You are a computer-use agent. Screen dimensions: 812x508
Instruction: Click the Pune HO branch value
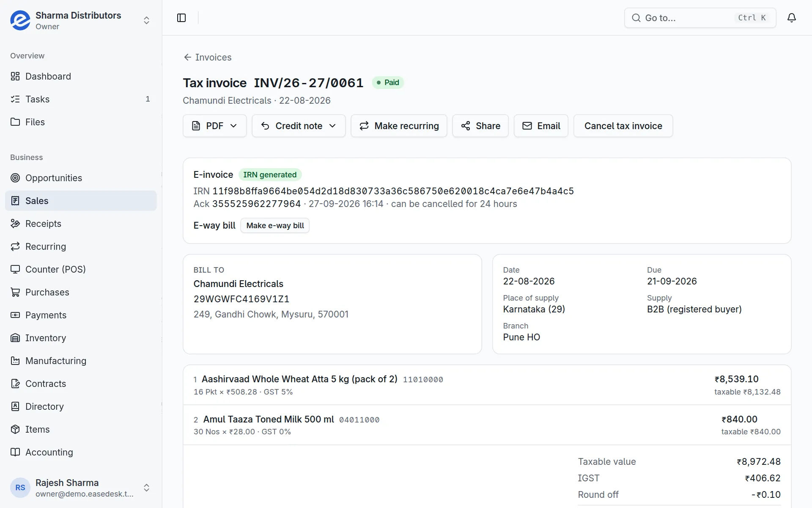coord(521,337)
